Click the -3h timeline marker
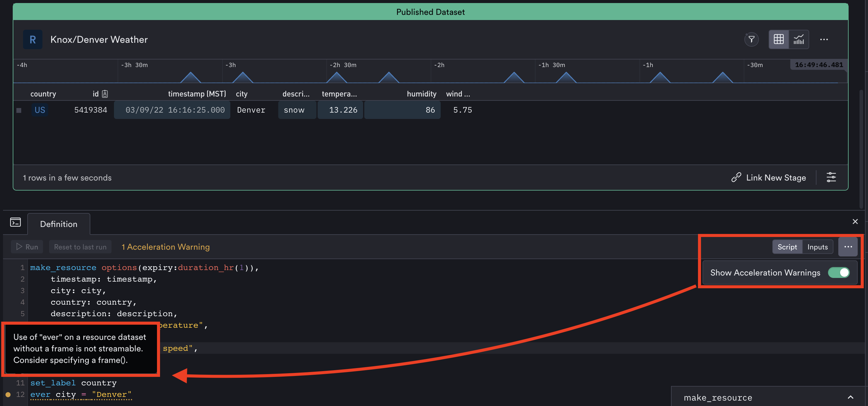This screenshot has height=406, width=868. click(x=230, y=65)
